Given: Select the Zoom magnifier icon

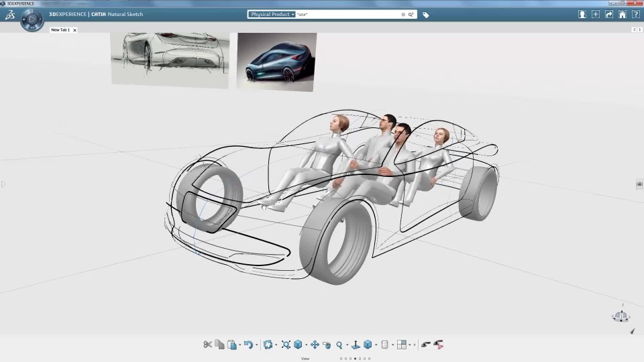Looking at the screenshot, I should tap(339, 345).
